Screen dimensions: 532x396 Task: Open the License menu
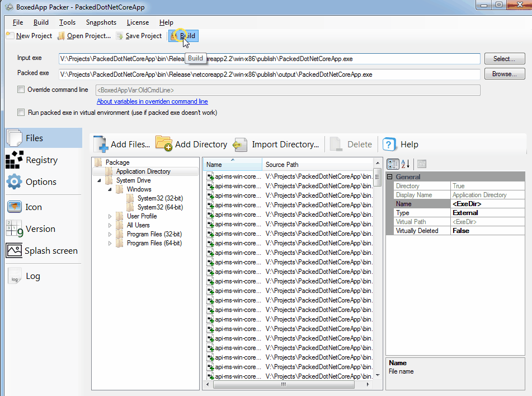tap(138, 22)
